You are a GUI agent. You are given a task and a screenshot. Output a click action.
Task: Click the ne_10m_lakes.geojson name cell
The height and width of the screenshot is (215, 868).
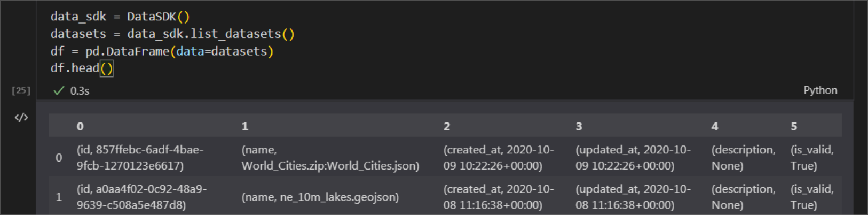point(320,197)
